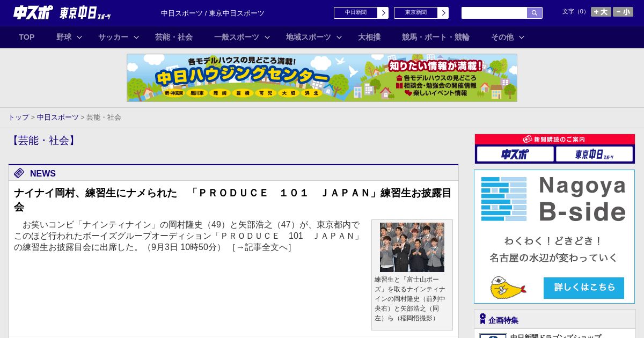The height and width of the screenshot is (338, 644).
Task: Decrease text size with 小 button
Action: coord(623,12)
